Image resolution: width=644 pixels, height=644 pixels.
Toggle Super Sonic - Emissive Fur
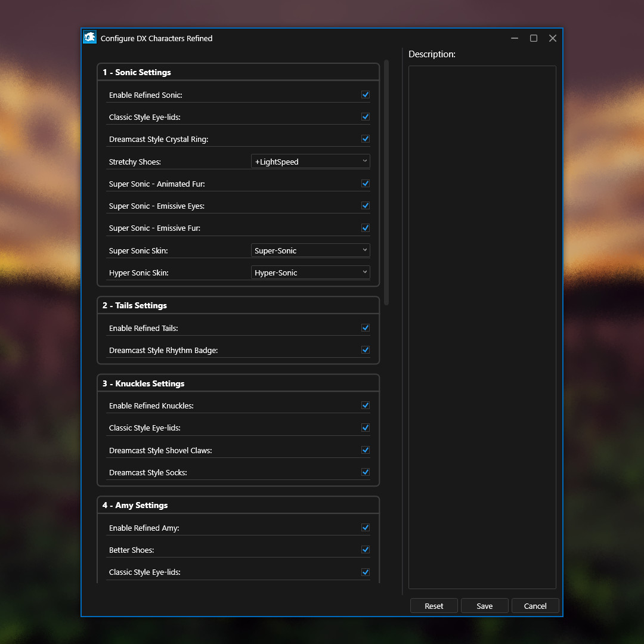tap(365, 227)
